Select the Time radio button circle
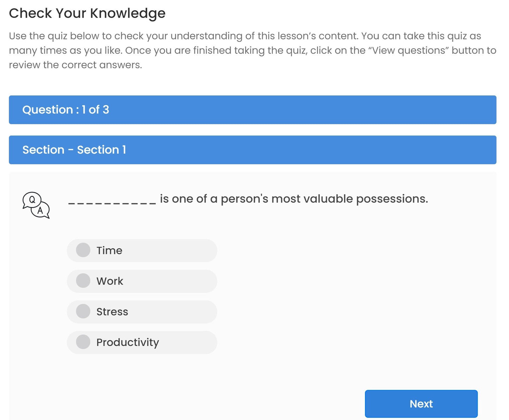Viewport: 509px width, 420px height. [83, 250]
